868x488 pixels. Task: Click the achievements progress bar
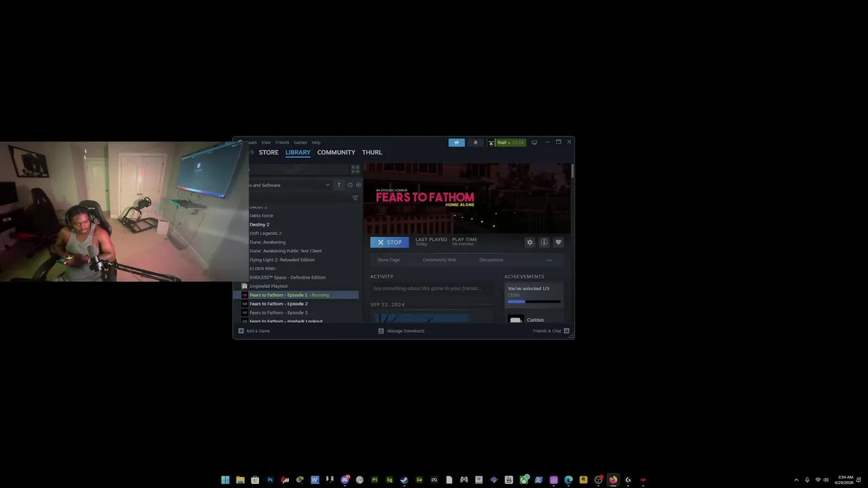click(534, 302)
